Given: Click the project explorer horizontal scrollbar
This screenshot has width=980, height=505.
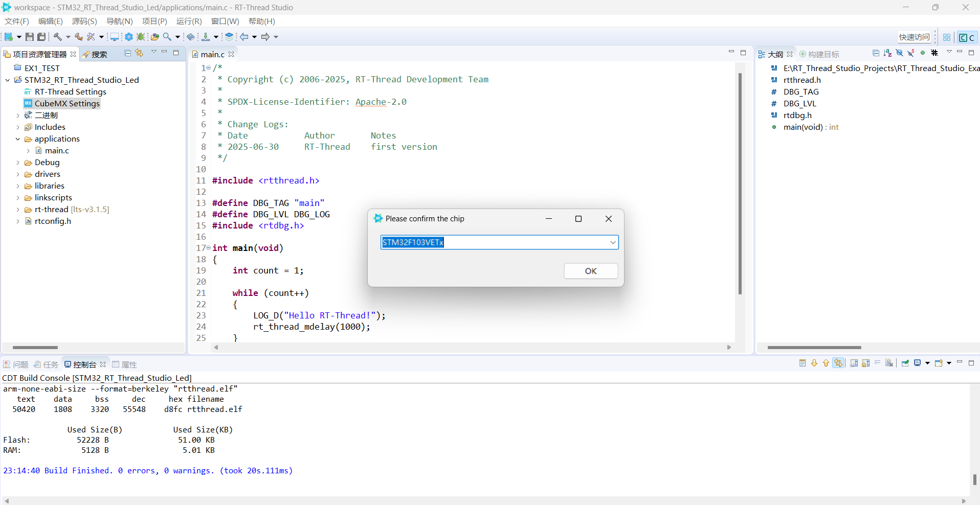Looking at the screenshot, I should 35,348.
